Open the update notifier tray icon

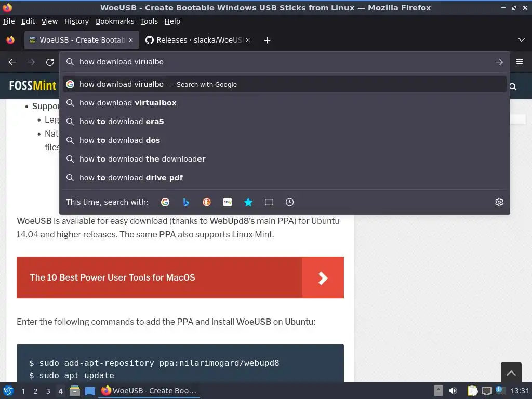tap(500, 390)
